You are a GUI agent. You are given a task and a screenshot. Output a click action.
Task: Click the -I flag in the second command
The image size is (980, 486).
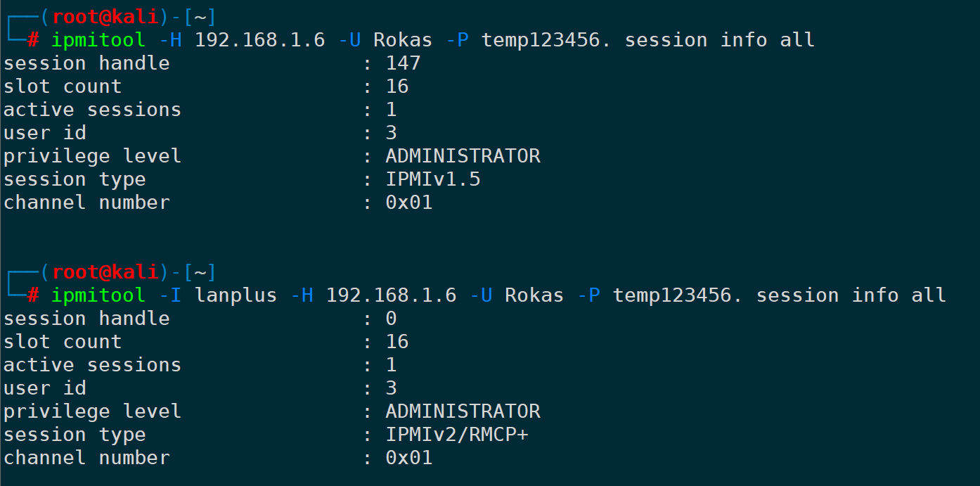click(x=171, y=295)
